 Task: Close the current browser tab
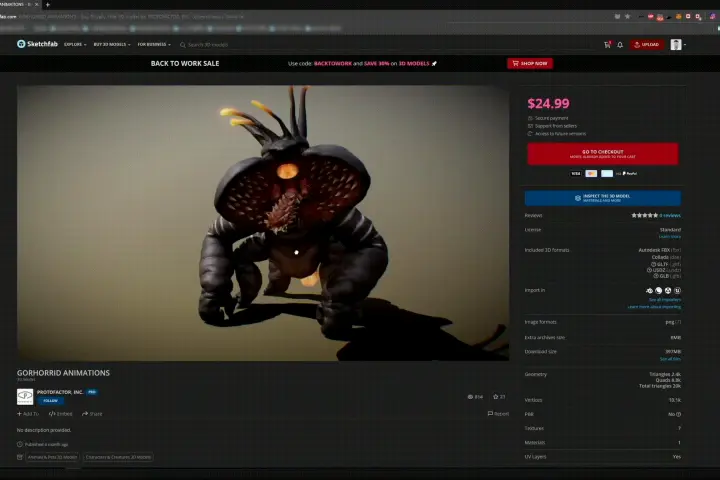[x=37, y=5]
